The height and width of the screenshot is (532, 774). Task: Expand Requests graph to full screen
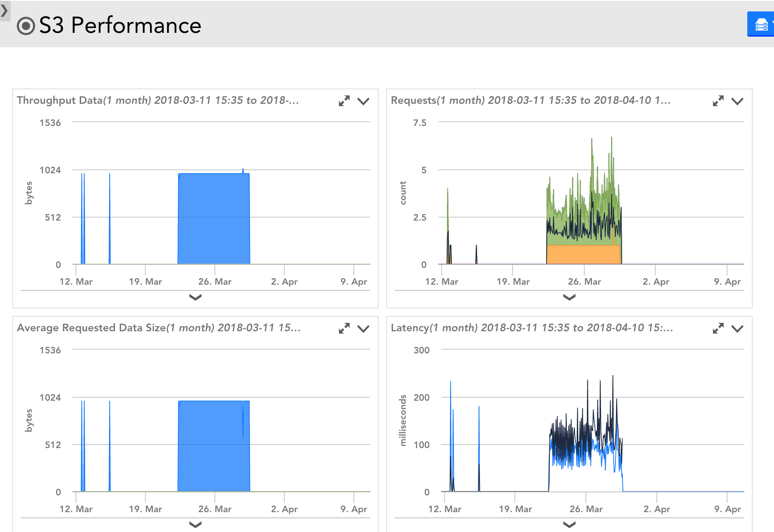pyautogui.click(x=718, y=101)
